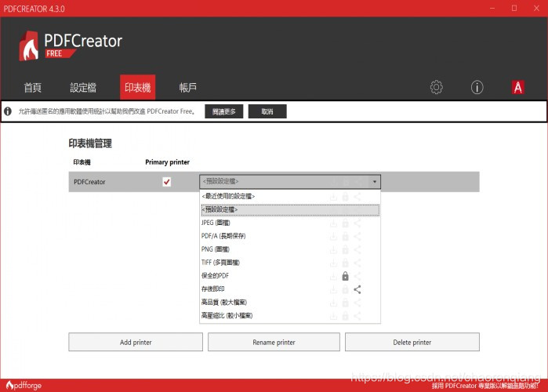The image size is (548, 392).
Task: Click the PDFCreator flame logo
Action: click(x=29, y=45)
